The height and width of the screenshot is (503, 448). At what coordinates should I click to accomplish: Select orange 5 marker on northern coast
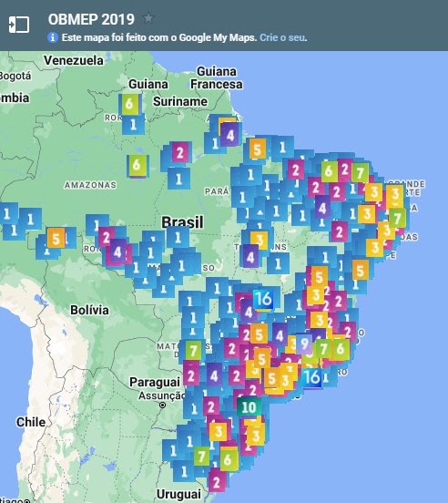(x=258, y=149)
